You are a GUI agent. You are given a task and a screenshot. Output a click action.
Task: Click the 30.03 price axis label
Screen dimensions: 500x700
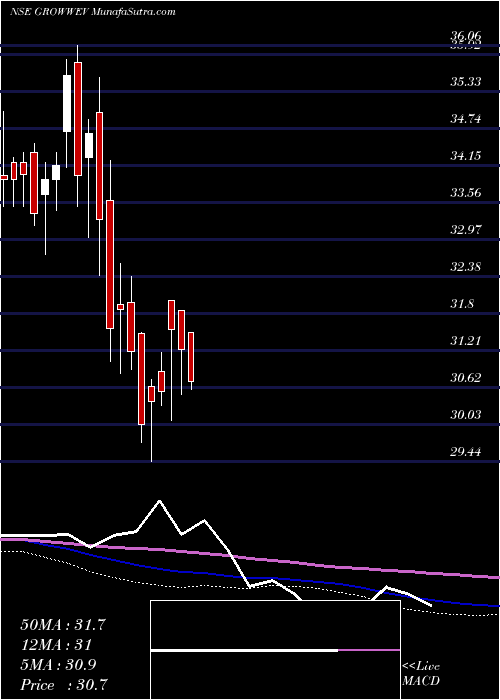tap(466, 415)
